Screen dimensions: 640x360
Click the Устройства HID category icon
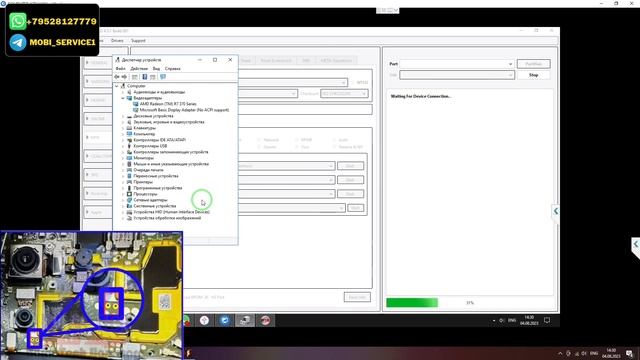(x=129, y=212)
